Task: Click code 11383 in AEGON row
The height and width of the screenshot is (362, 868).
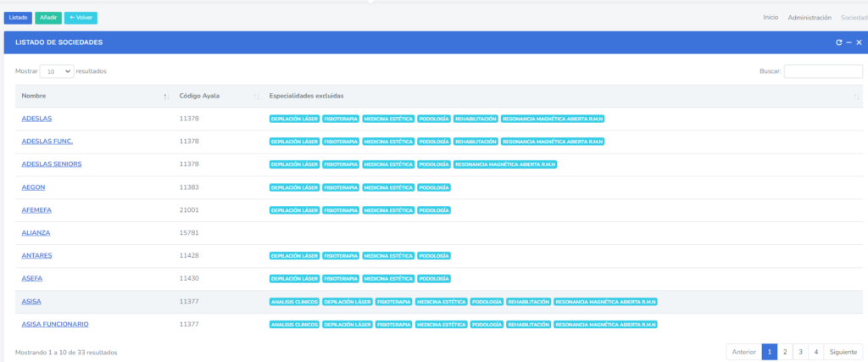Action: pos(189,187)
